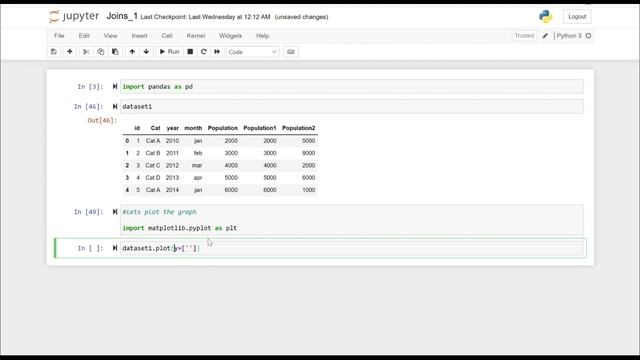640x360 pixels.
Task: Click the Python logo icon
Action: coord(545,16)
